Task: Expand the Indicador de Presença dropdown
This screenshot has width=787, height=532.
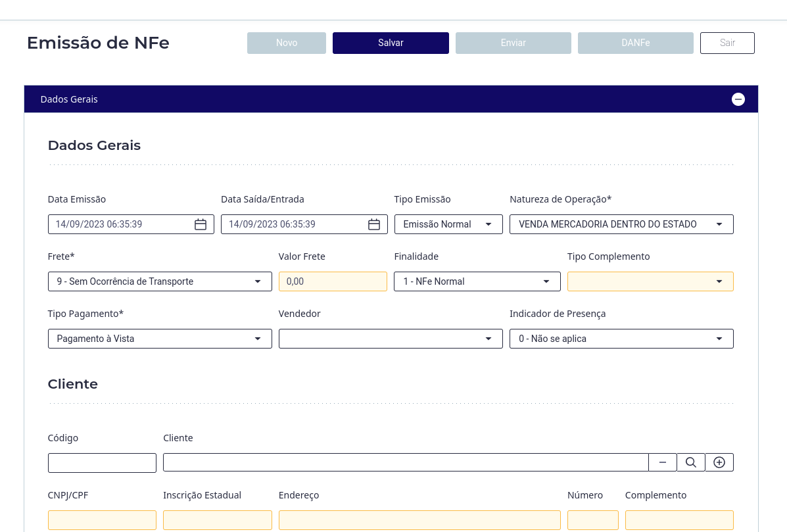Action: pos(621,339)
